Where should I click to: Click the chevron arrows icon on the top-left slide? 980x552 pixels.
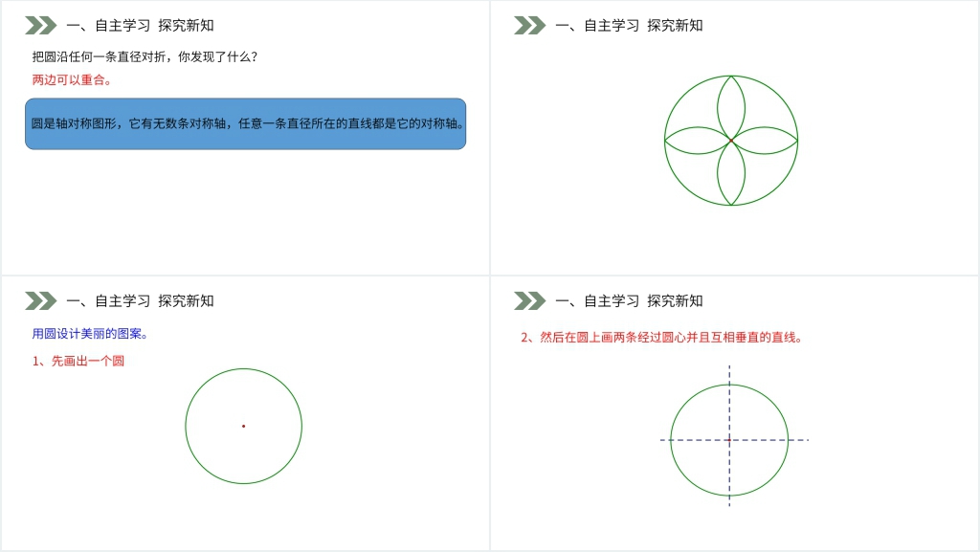(x=41, y=25)
